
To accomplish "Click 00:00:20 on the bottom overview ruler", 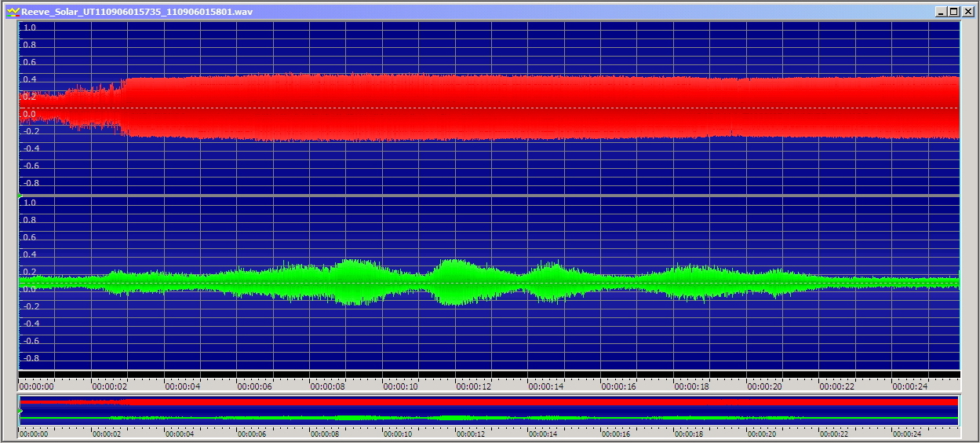I will 762,434.
